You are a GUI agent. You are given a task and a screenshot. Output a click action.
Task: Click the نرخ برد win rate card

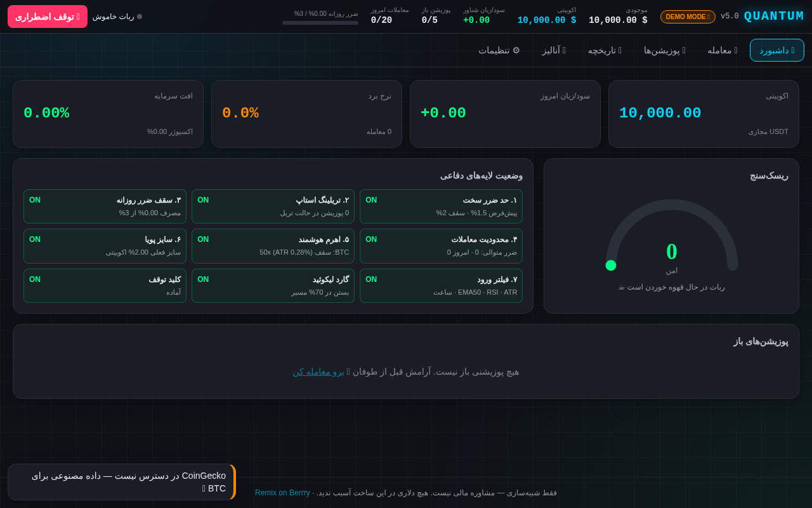pos(306,114)
